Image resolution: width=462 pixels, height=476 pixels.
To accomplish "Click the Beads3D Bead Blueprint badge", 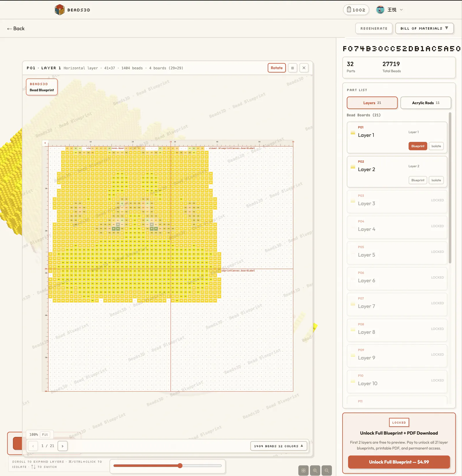I will tap(42, 87).
